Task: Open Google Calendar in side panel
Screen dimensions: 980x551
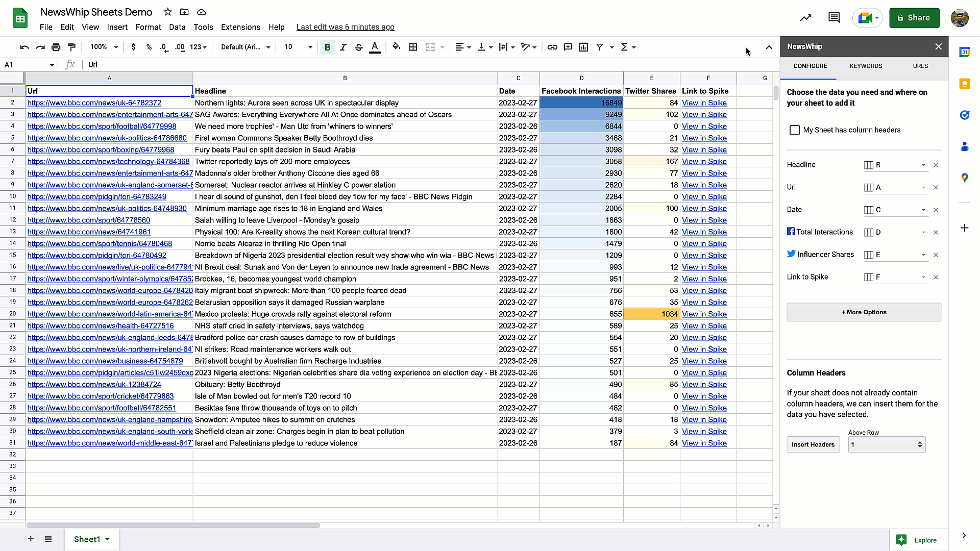Action: 964,52
